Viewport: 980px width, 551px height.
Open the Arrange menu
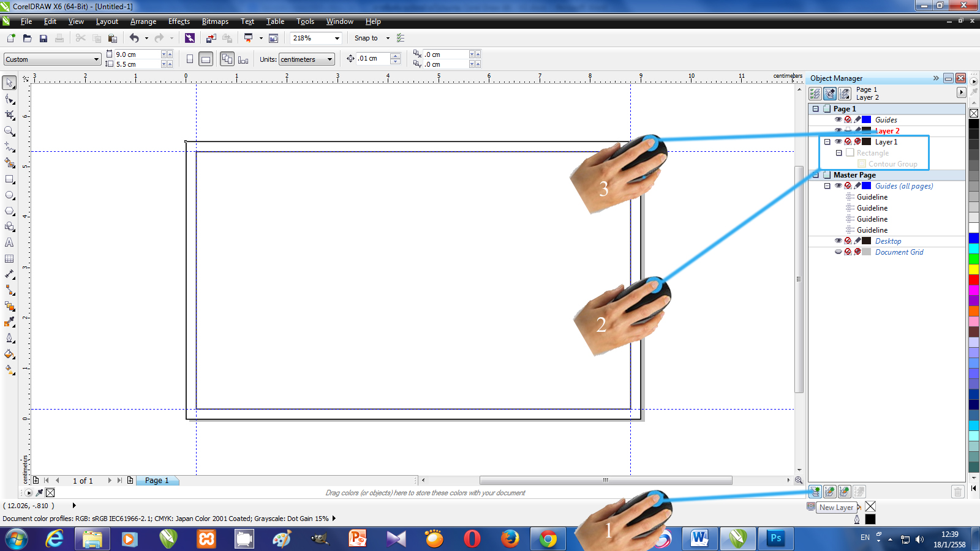click(143, 21)
